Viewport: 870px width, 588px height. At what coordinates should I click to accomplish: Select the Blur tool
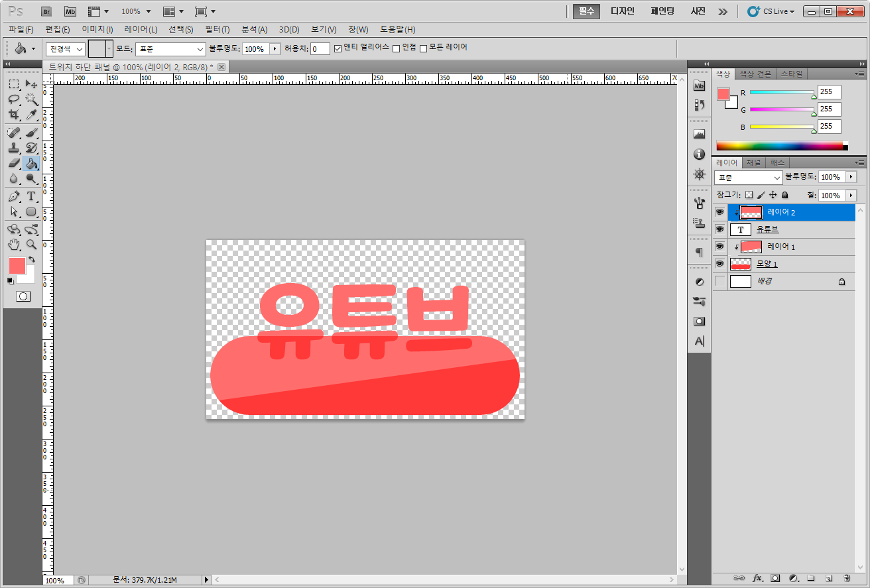14,178
